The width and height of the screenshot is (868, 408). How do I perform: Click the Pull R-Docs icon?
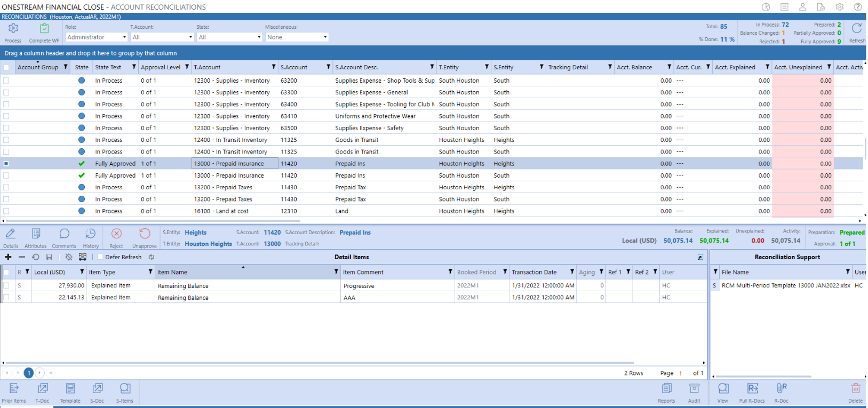(x=752, y=388)
